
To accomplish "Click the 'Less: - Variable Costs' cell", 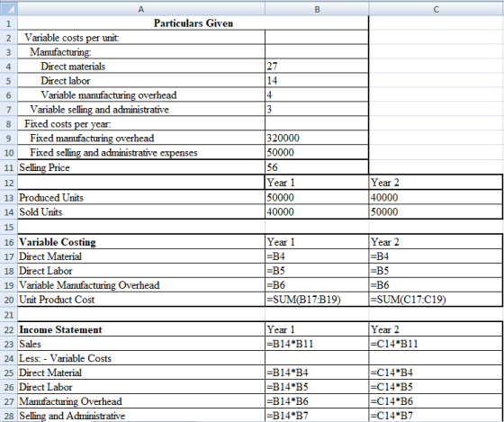I will point(141,358).
